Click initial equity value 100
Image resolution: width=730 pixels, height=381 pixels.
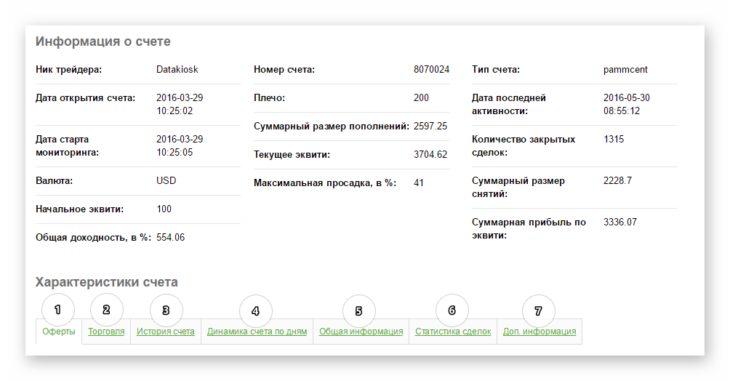pyautogui.click(x=164, y=209)
